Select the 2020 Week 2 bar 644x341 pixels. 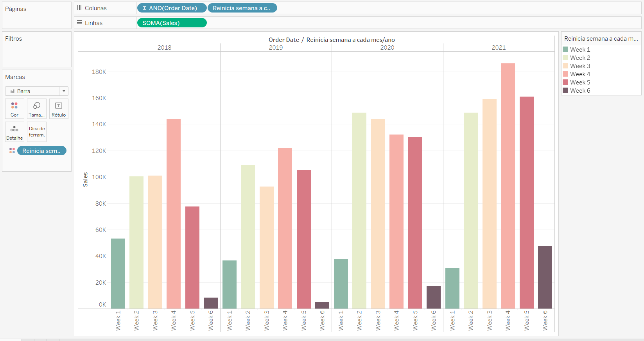click(x=359, y=210)
